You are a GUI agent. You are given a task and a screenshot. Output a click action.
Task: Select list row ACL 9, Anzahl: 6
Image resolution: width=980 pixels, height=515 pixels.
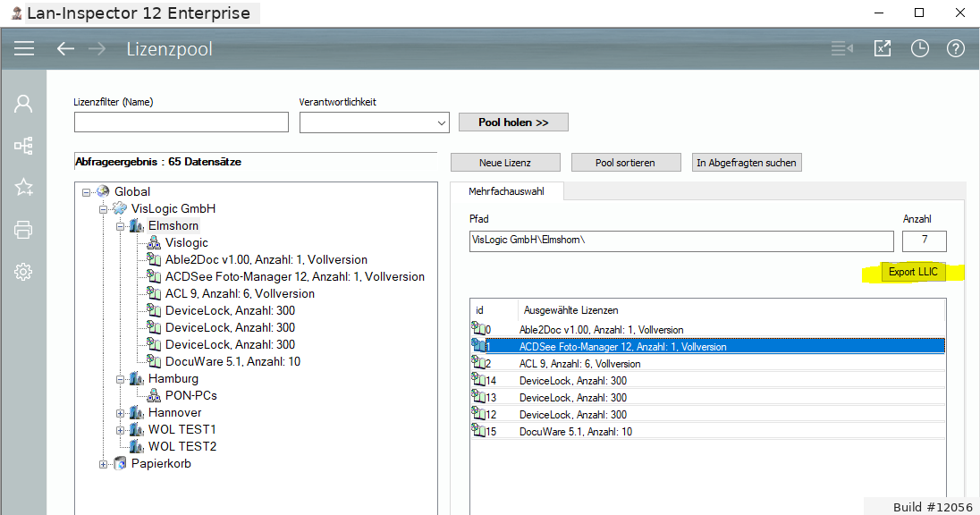click(707, 363)
